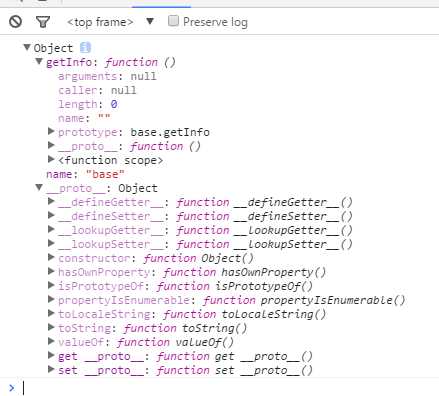Expand the propertyIsEnumerable entry
Viewport: 439px width, 396px height.
click(51, 299)
